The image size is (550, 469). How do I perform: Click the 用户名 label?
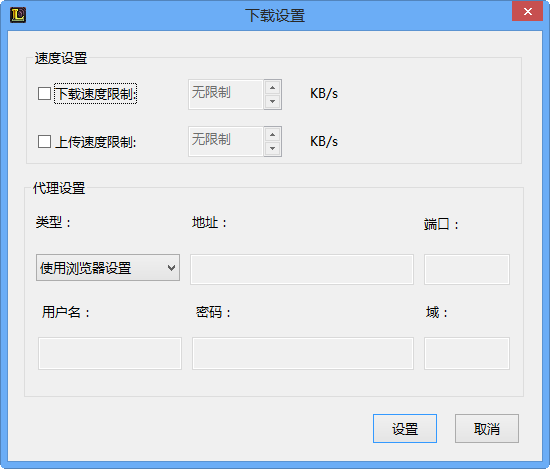(66, 312)
